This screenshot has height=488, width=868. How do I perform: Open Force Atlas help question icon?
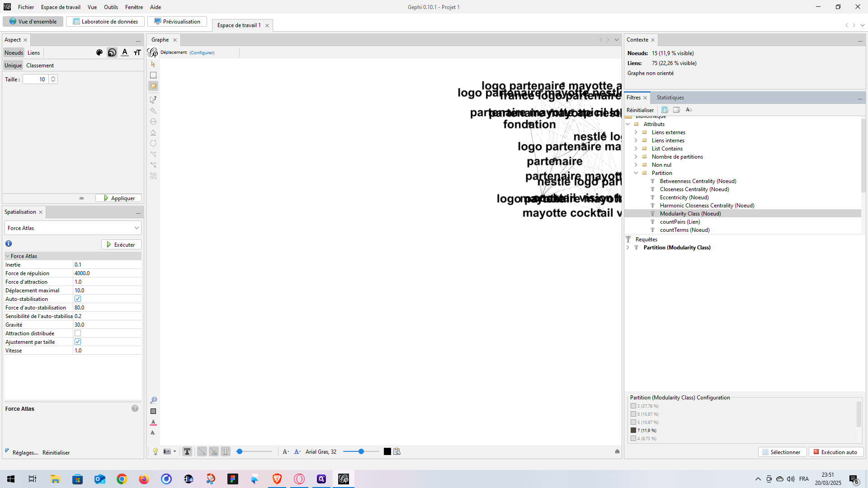(x=135, y=408)
